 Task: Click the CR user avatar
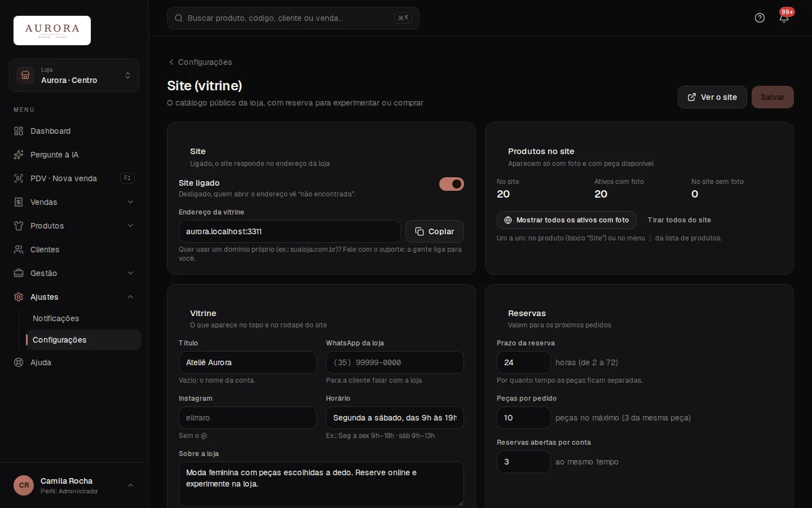24,485
